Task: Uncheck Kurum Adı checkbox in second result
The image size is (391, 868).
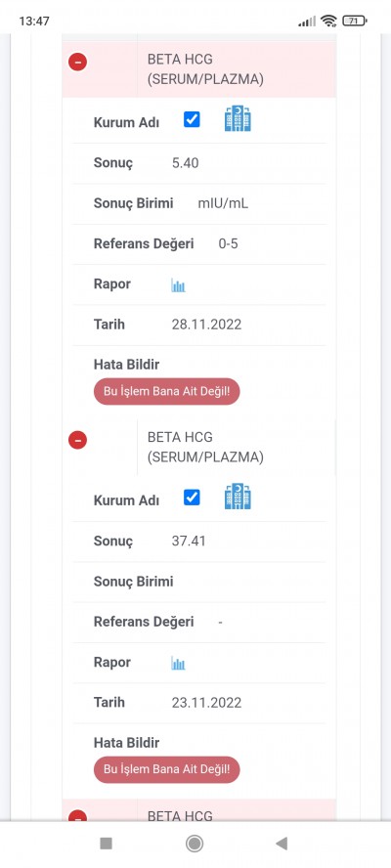Action: [x=192, y=498]
